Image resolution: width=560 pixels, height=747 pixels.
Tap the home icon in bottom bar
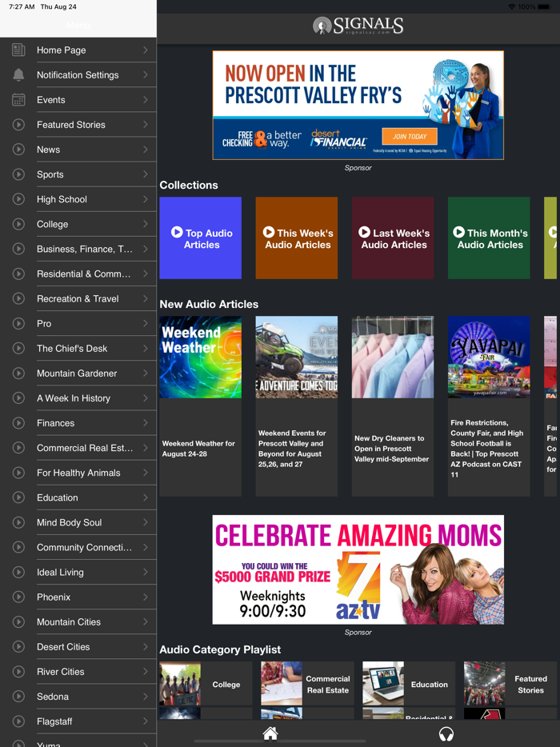[x=270, y=733]
